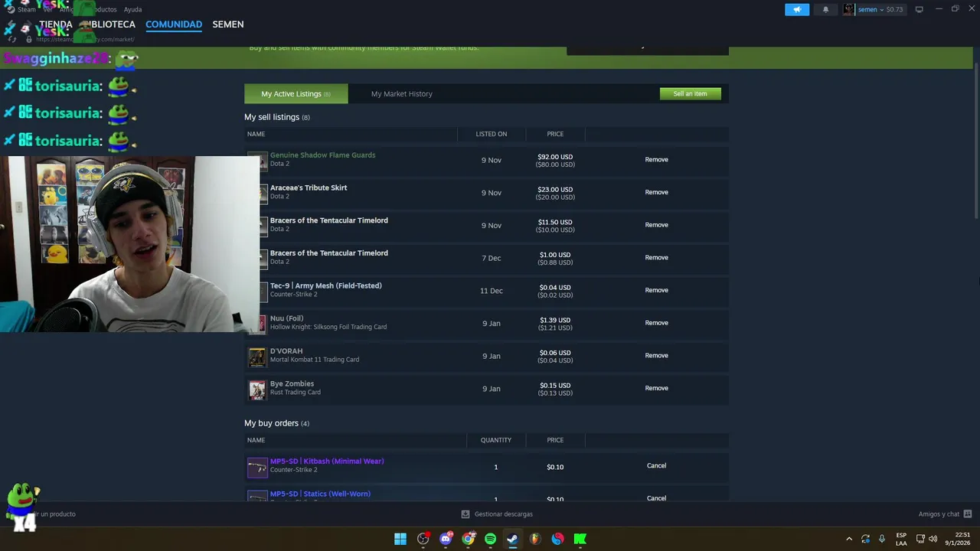Go to COMUNIDAD section

tap(174, 24)
